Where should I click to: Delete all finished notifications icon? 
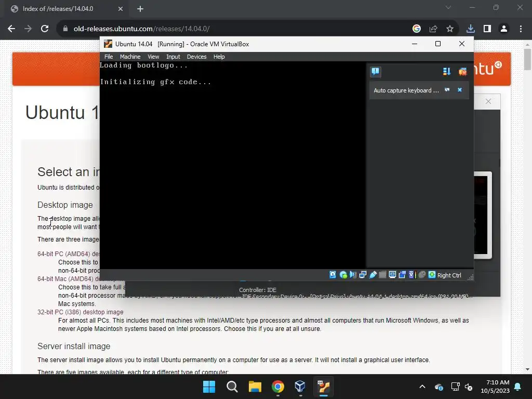point(462,71)
